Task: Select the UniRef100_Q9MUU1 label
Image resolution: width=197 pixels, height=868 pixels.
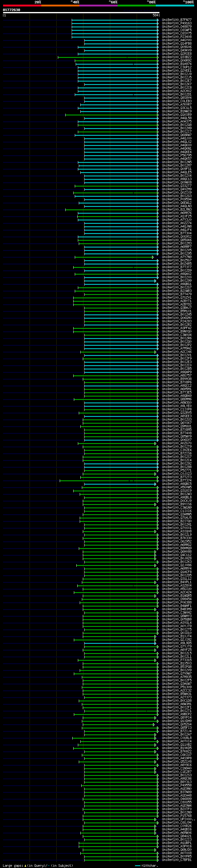Action: coord(176,426)
